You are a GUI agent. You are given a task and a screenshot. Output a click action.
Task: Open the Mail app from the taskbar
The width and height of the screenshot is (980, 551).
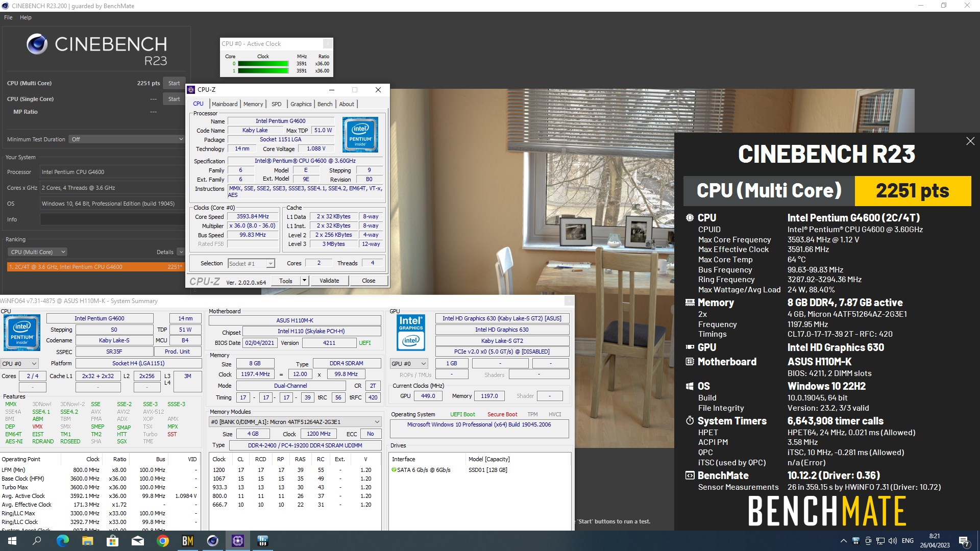point(137,541)
